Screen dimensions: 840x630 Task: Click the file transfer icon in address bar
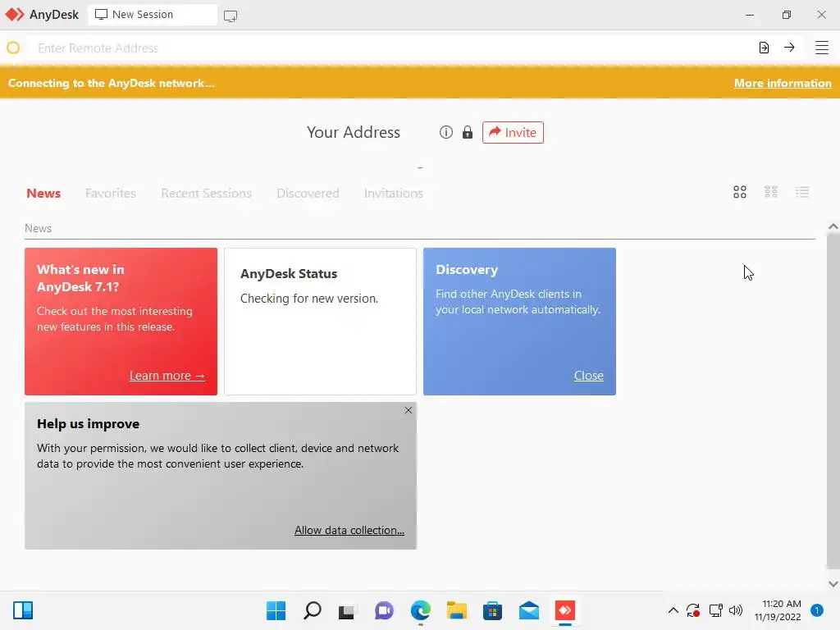point(764,48)
